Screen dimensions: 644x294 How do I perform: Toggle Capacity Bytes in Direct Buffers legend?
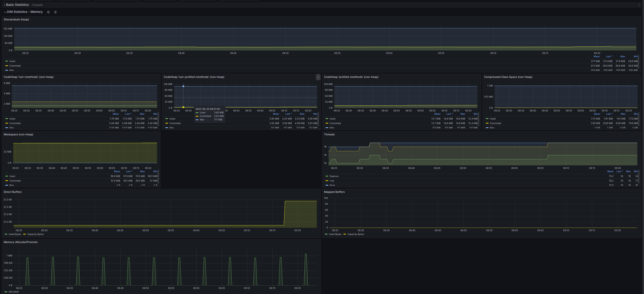[x=35, y=234]
